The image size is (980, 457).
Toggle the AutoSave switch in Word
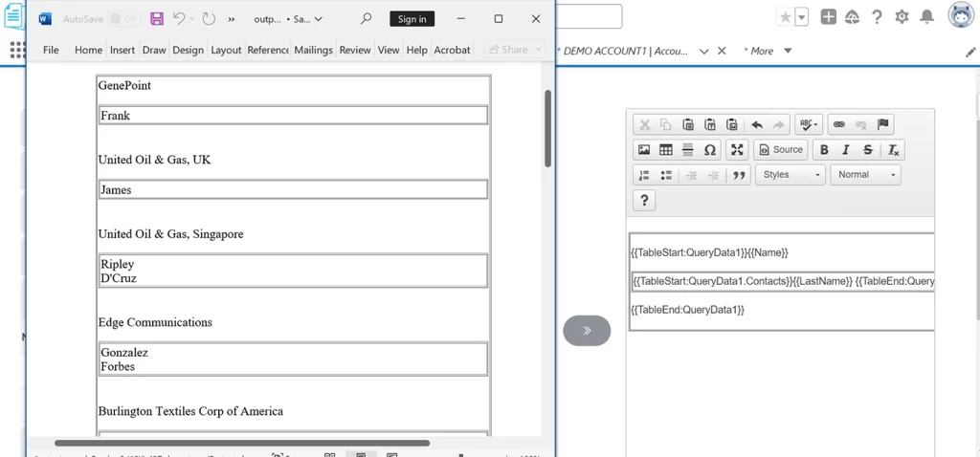(x=123, y=19)
